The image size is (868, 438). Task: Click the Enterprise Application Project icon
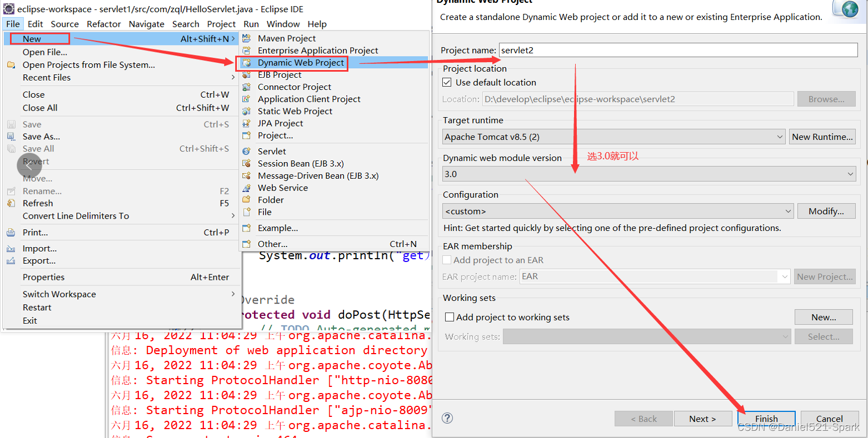click(247, 51)
